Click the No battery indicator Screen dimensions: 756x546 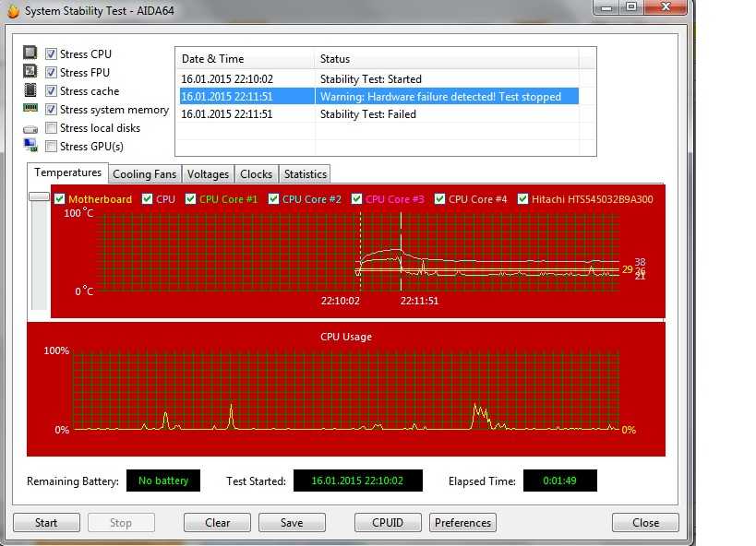pyautogui.click(x=163, y=481)
